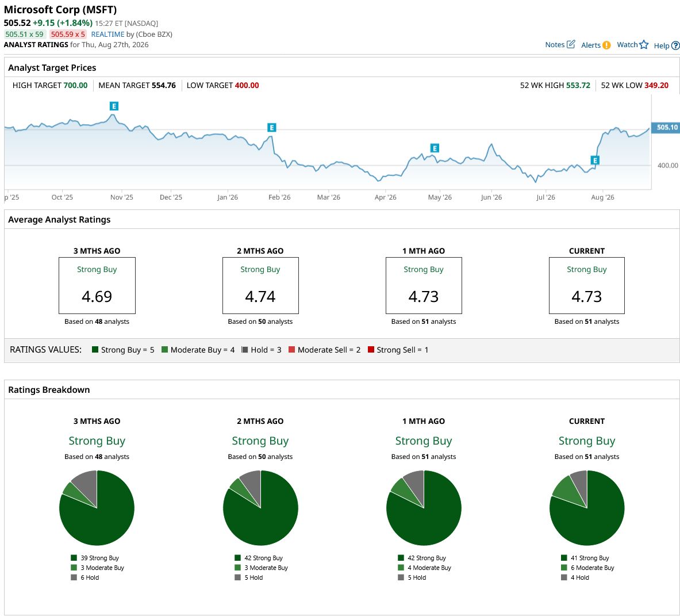Click the earnings marker near Nov '25
Image resolution: width=680 pixels, height=616 pixels.
click(x=114, y=106)
